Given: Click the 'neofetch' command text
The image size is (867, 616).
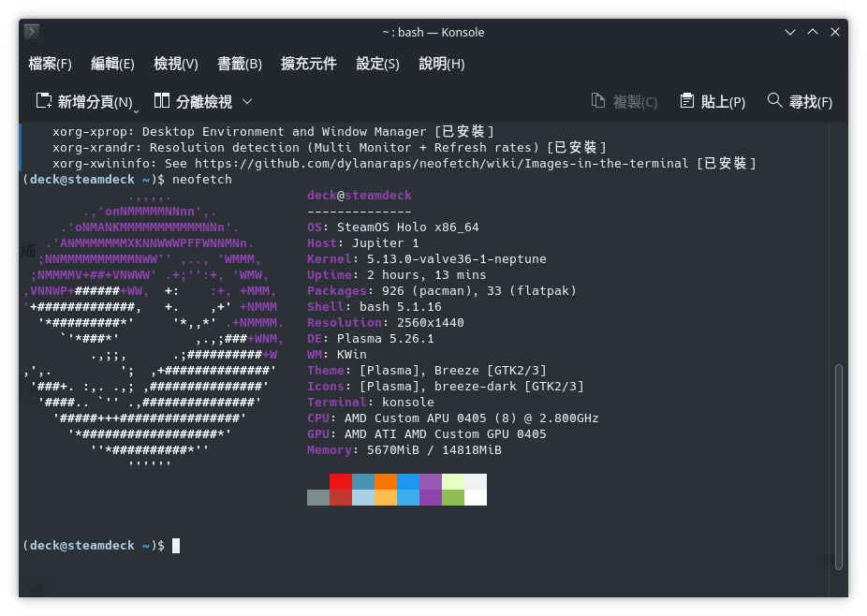Looking at the screenshot, I should point(202,179).
